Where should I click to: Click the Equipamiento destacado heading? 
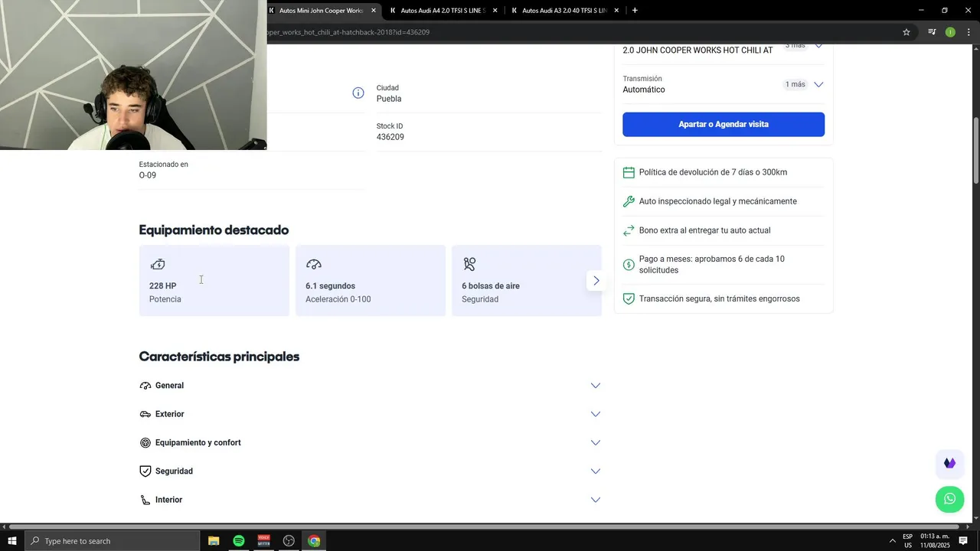pyautogui.click(x=214, y=230)
